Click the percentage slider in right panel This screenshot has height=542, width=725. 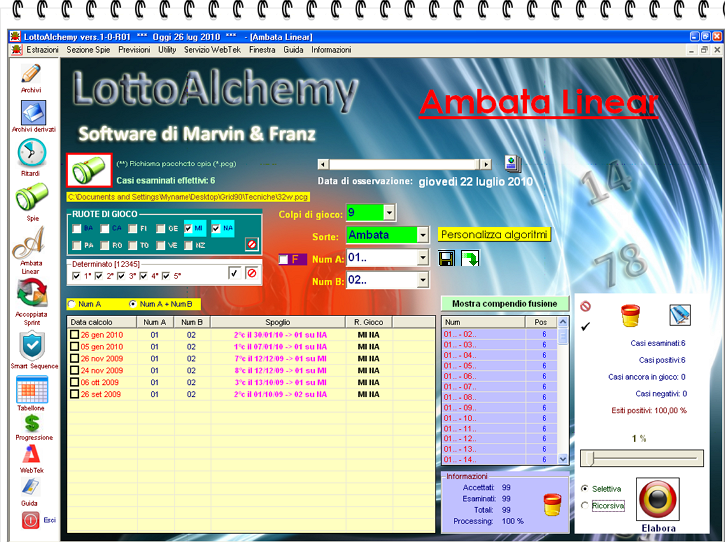pyautogui.click(x=642, y=458)
